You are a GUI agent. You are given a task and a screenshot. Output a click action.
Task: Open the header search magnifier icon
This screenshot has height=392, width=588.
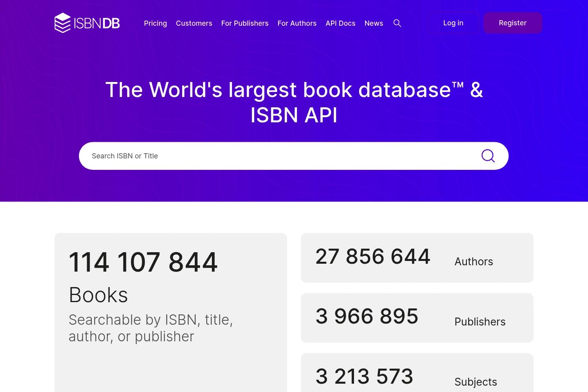397,23
